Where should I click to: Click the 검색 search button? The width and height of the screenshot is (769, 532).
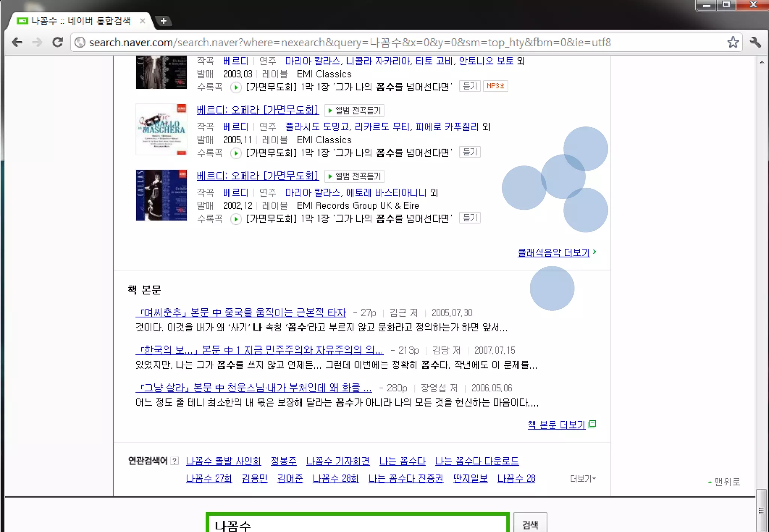pyautogui.click(x=530, y=524)
